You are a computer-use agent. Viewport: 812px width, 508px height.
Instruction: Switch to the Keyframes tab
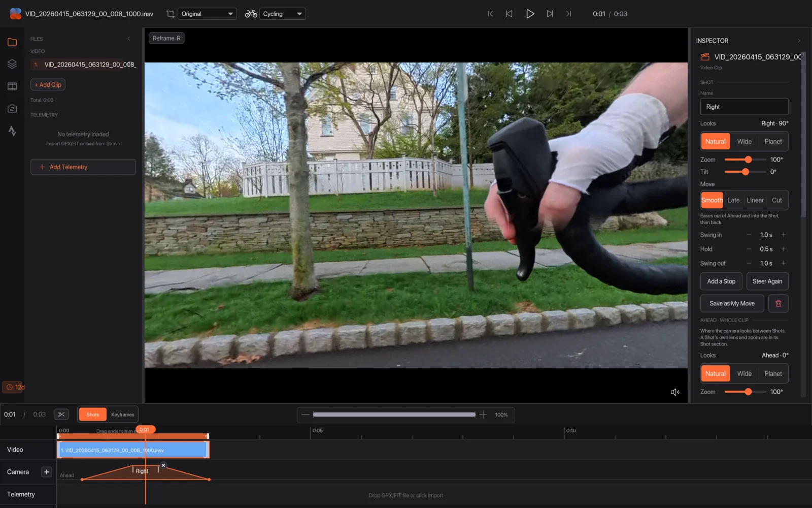pos(123,415)
